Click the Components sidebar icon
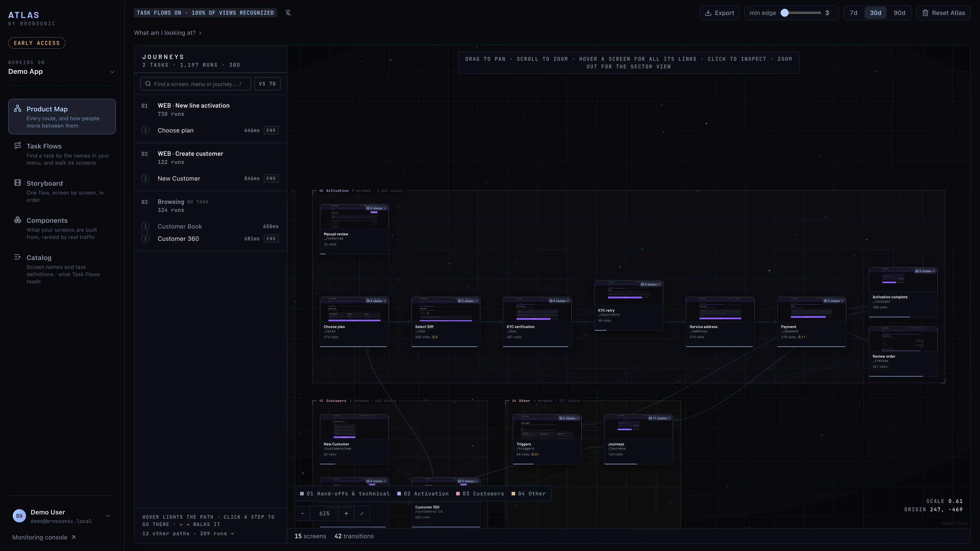 coord(18,220)
